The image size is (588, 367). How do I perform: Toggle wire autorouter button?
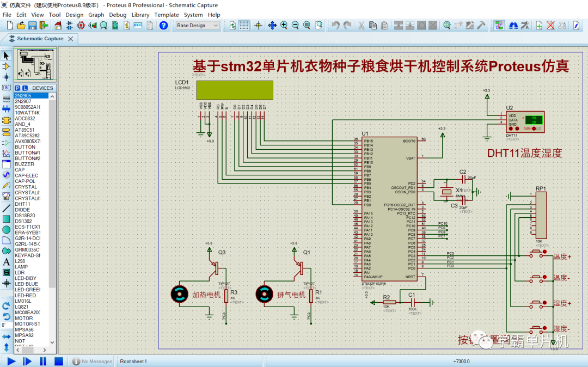point(499,25)
